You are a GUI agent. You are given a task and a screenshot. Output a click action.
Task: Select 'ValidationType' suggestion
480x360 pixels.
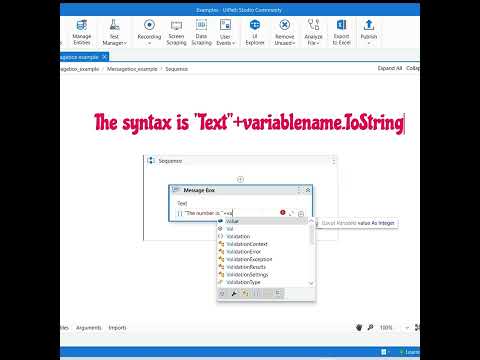pyautogui.click(x=262, y=282)
